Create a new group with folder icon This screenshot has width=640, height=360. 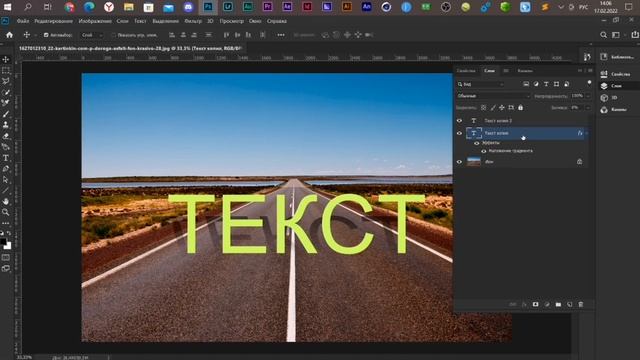(558, 304)
